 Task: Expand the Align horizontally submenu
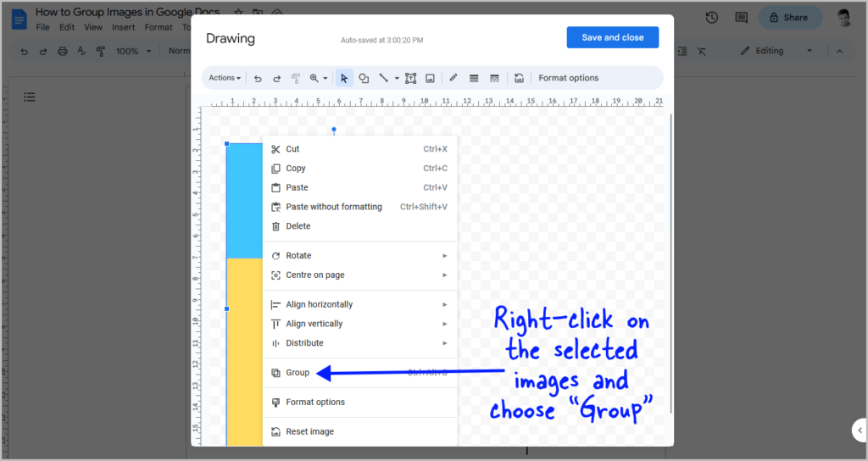click(x=359, y=304)
